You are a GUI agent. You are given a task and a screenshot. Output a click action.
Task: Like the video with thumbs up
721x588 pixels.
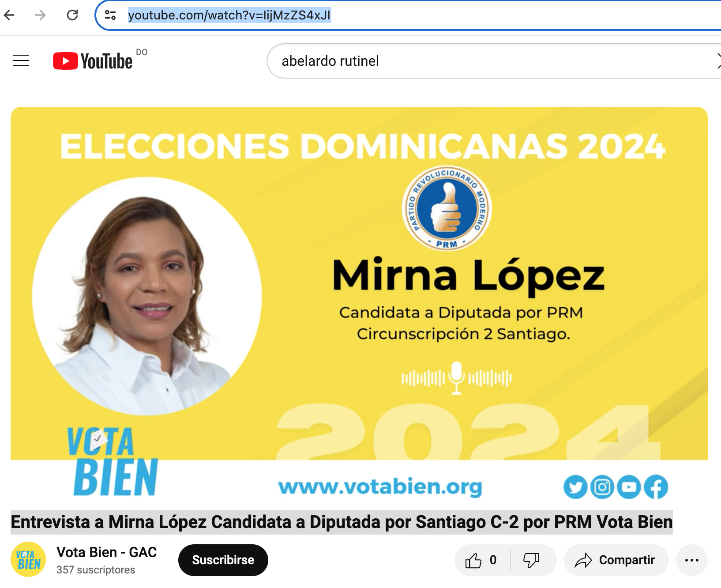coord(482,560)
